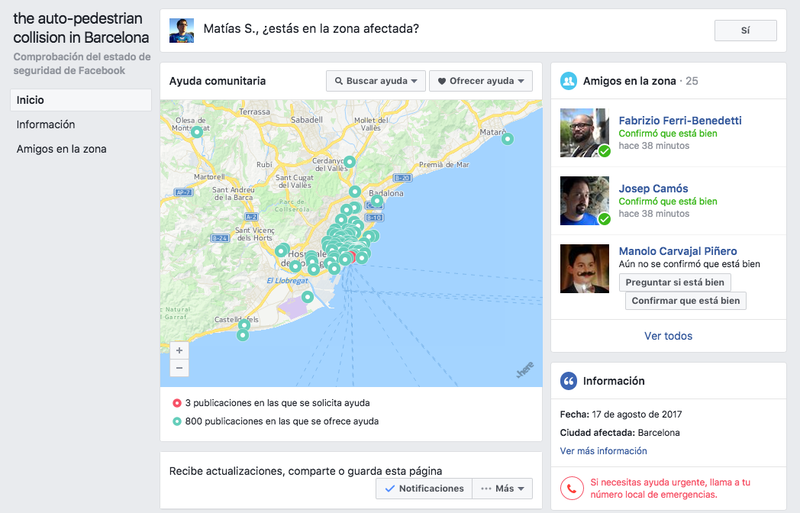Select the red help-request marker on map

click(353, 256)
